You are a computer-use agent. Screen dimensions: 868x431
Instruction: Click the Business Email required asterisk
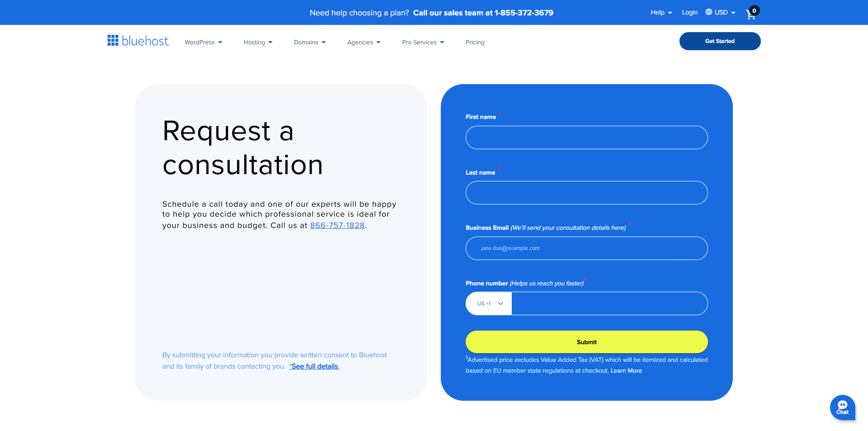629,223
